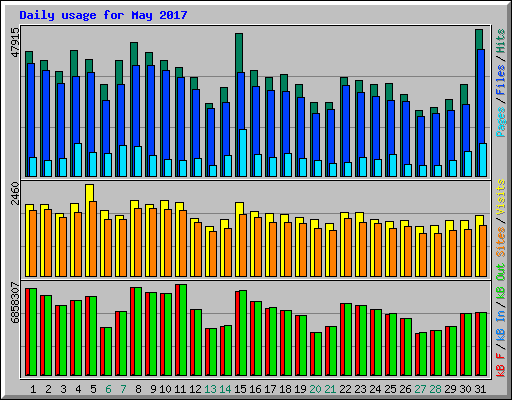Click day label 30 on the x-axis
Image resolution: width=512 pixels, height=400 pixels.
click(465, 389)
